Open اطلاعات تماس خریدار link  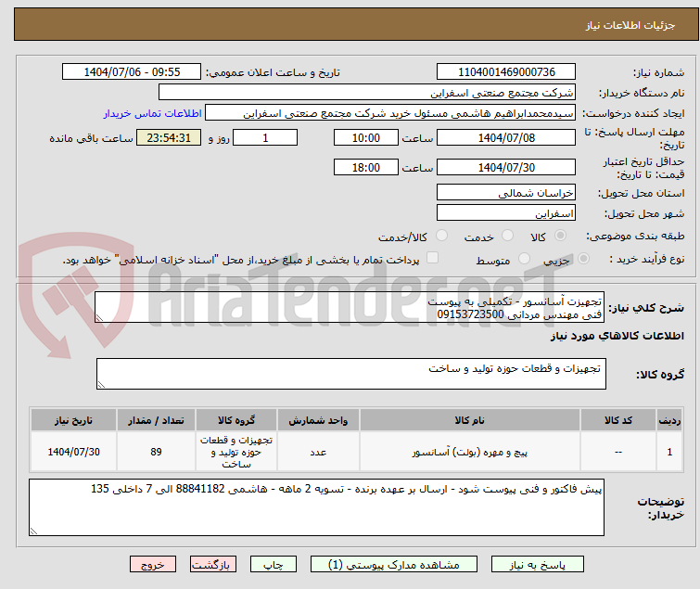click(153, 113)
